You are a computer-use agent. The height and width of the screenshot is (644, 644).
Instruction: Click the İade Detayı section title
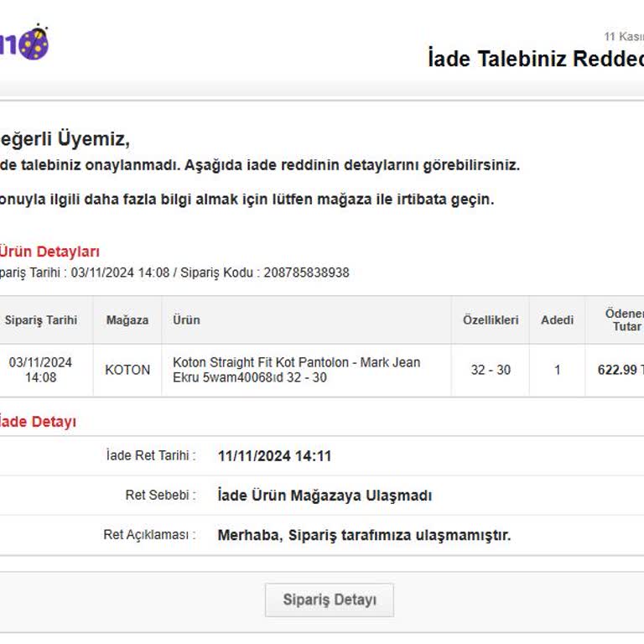pos(38,422)
